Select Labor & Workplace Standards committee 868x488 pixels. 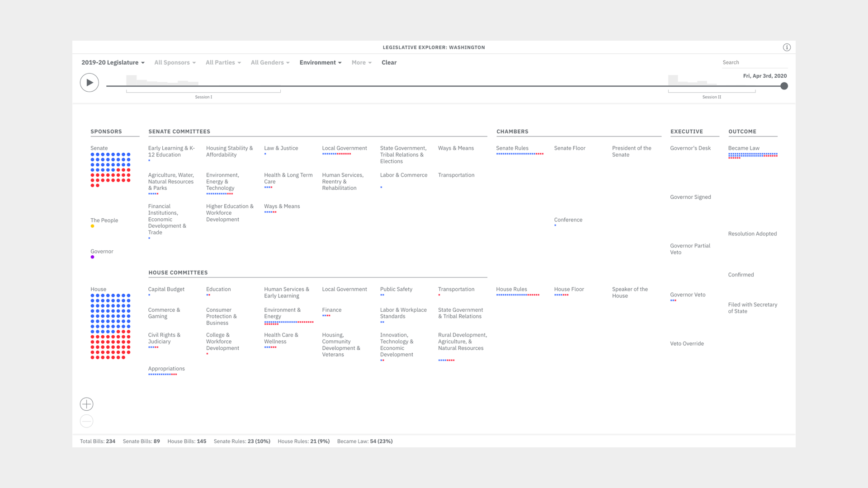[403, 313]
